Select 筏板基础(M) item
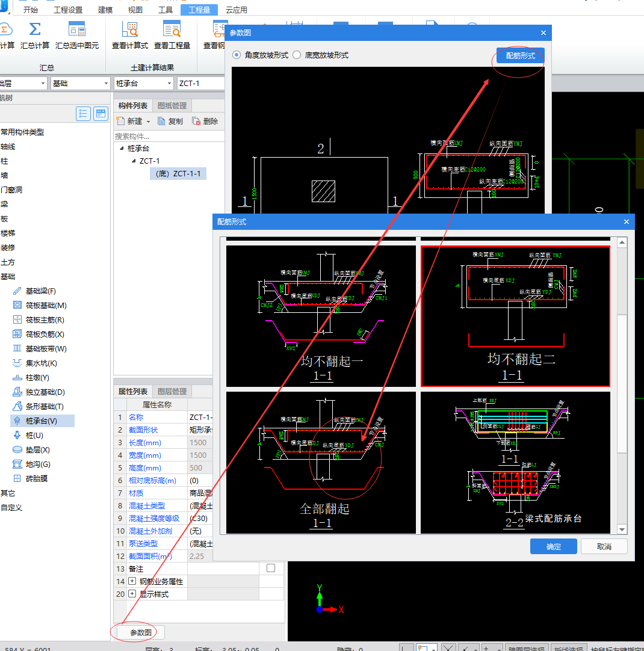 [46, 306]
